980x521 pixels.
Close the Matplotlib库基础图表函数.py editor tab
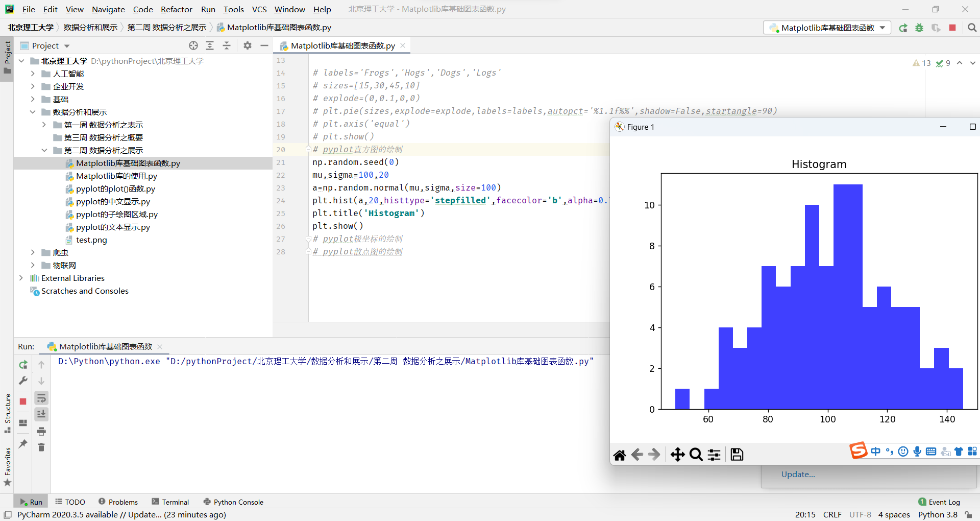pos(403,45)
